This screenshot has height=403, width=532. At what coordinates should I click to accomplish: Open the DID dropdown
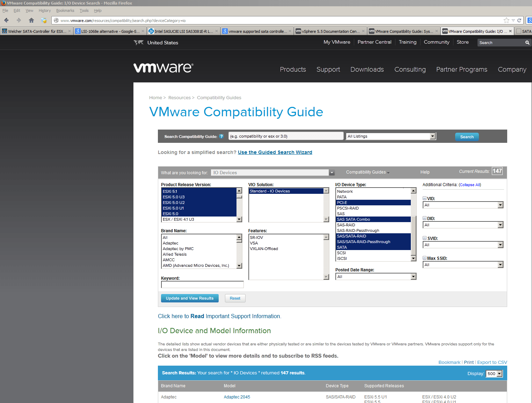pos(463,225)
